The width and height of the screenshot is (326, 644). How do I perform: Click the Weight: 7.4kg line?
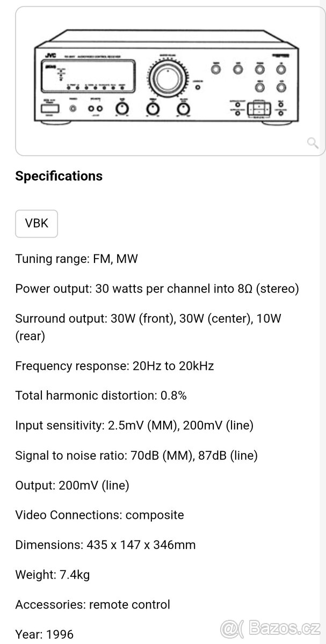pyautogui.click(x=53, y=575)
